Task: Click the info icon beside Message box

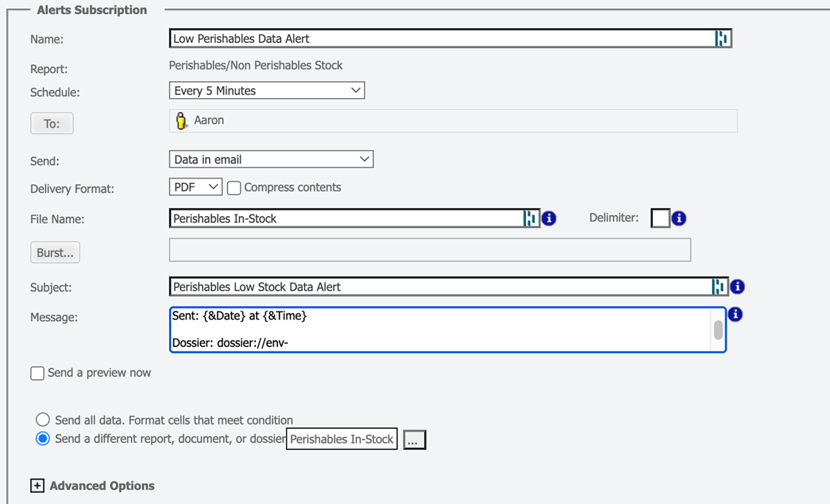Action: point(735,314)
